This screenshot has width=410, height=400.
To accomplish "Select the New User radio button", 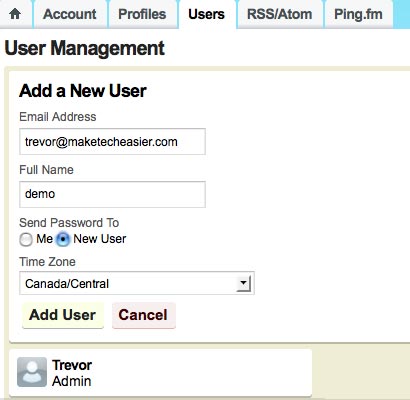I will (63, 239).
